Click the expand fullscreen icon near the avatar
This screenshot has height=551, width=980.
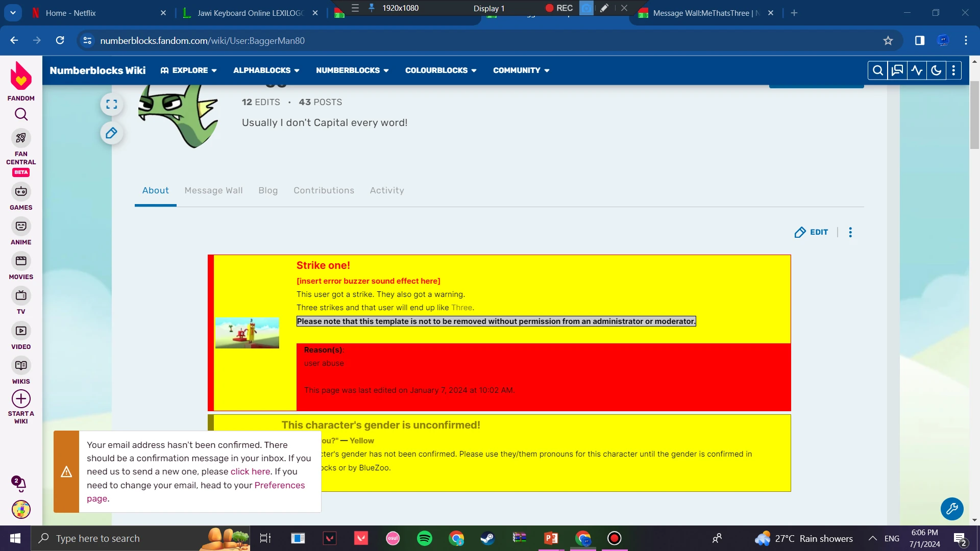111,105
